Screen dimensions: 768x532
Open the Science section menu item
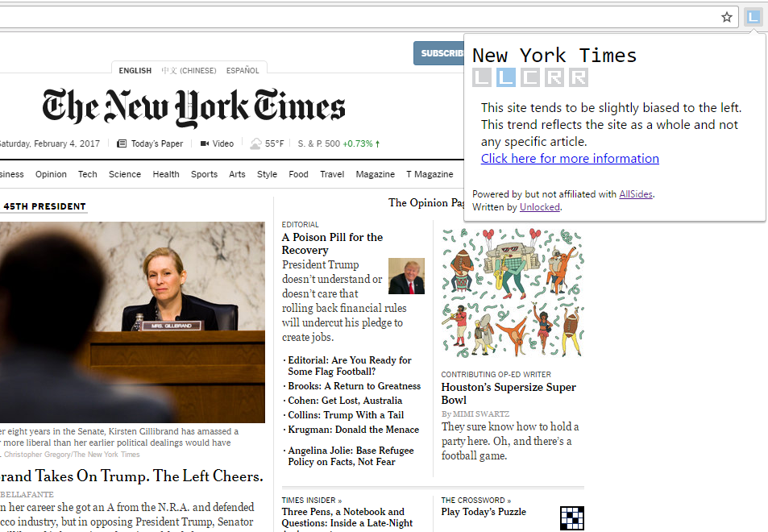point(125,174)
